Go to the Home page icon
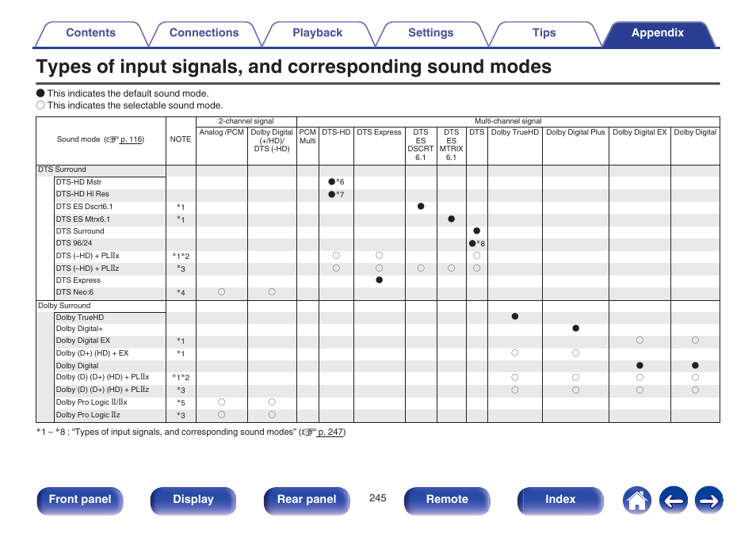Screen dimensions: 756x533 coord(636,501)
